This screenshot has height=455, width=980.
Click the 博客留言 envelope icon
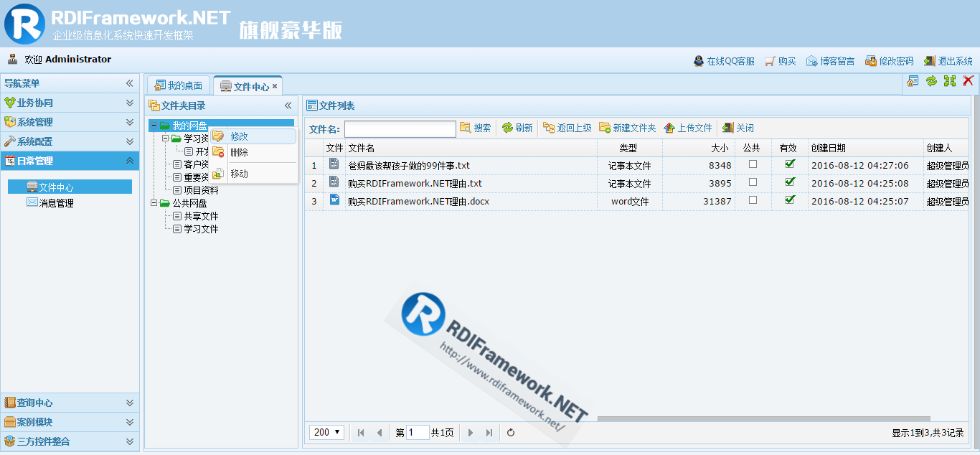click(812, 61)
